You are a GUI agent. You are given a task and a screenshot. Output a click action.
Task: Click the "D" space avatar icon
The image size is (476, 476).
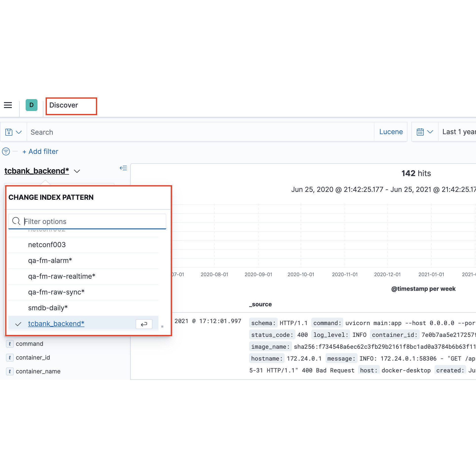pos(31,105)
